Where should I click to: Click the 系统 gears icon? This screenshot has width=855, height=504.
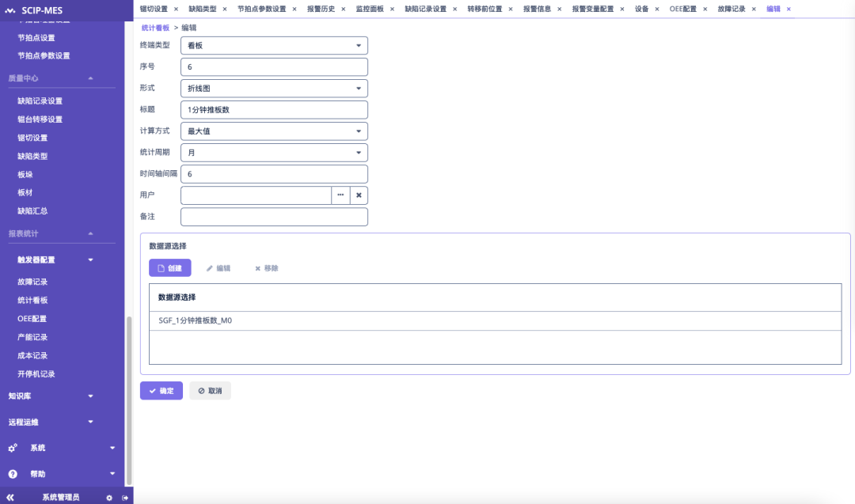tap(13, 448)
